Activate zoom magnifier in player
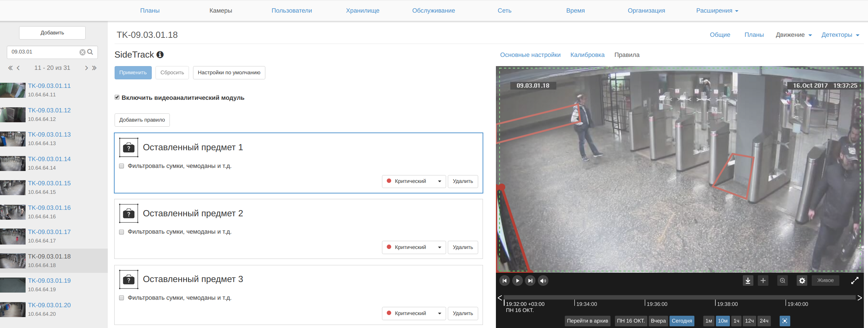Viewport: 868px width, 328px height. (783, 281)
